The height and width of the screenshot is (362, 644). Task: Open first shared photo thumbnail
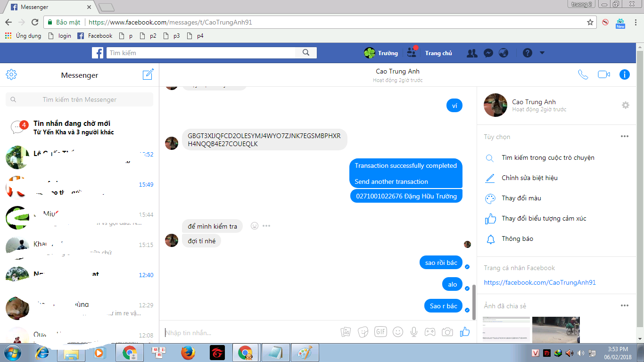point(506,329)
